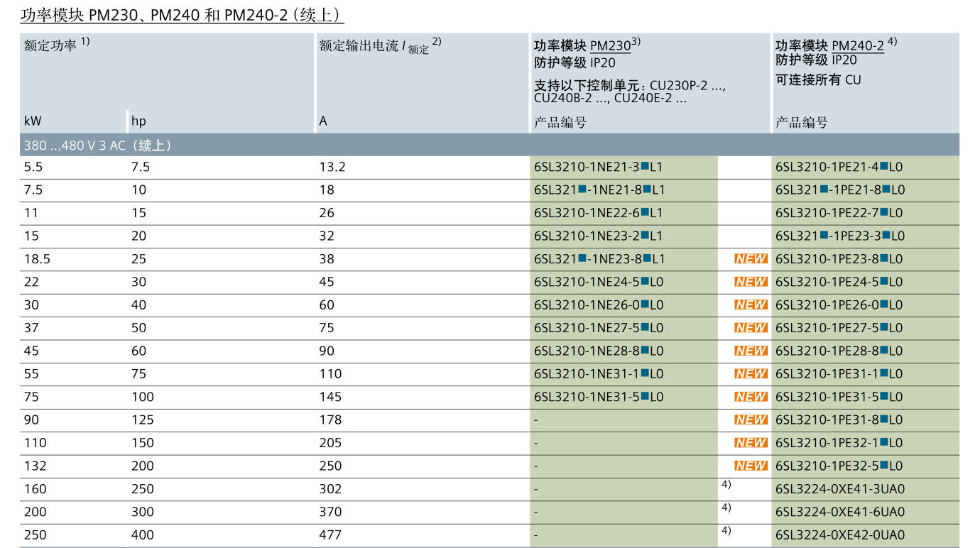Select product number 6SL3224-0XE41-3UA0
This screenshot has height=548, width=980.
(x=840, y=489)
